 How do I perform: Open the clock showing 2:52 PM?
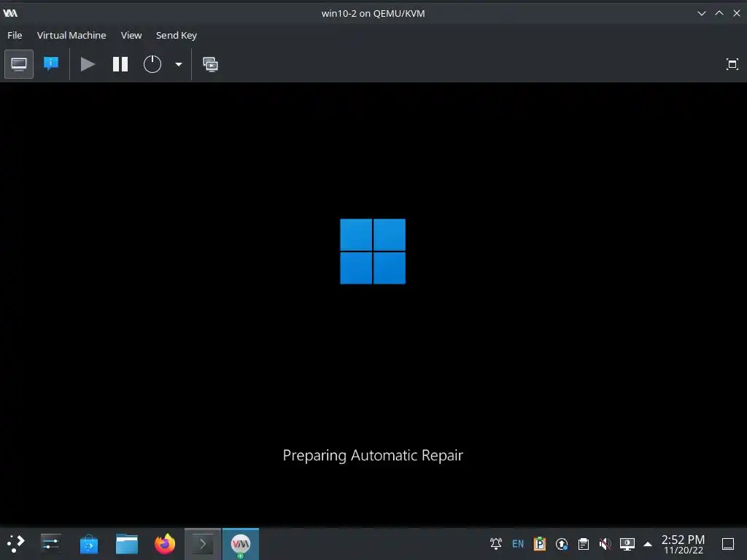(683, 544)
